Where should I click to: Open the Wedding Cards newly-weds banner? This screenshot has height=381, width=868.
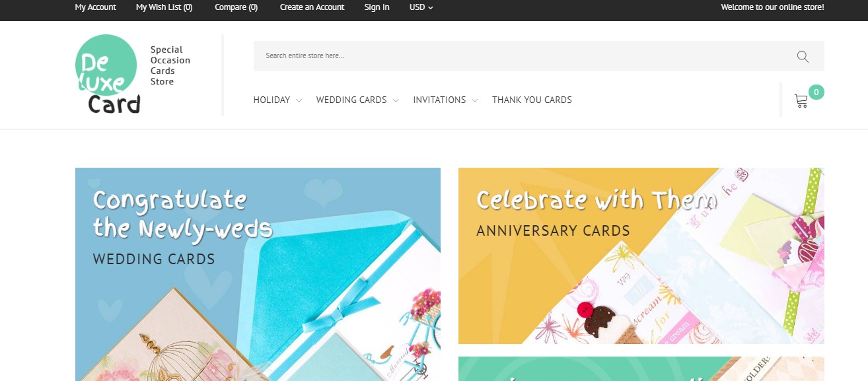tap(258, 274)
